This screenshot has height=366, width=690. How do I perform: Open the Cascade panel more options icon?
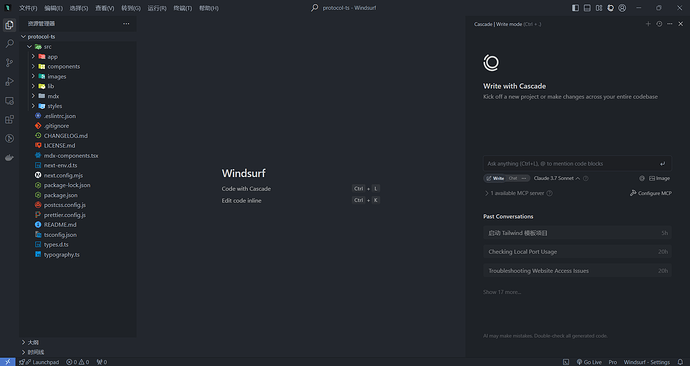pos(670,24)
